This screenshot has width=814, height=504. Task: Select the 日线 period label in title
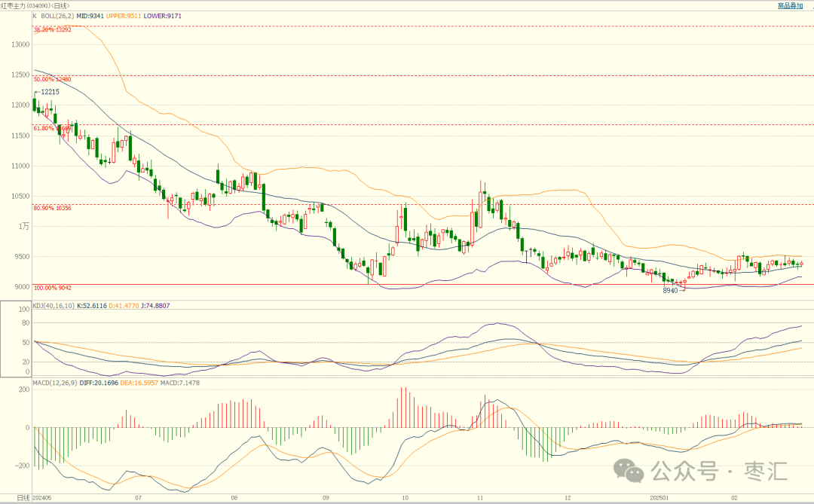(61, 5)
